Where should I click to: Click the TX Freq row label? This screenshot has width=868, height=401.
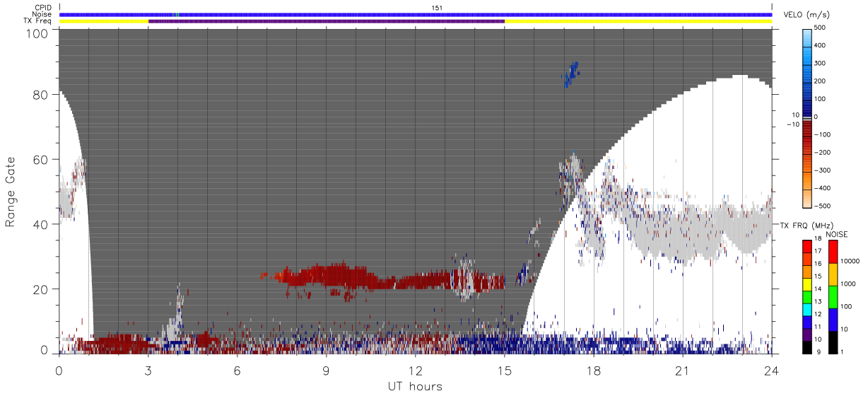tap(37, 21)
